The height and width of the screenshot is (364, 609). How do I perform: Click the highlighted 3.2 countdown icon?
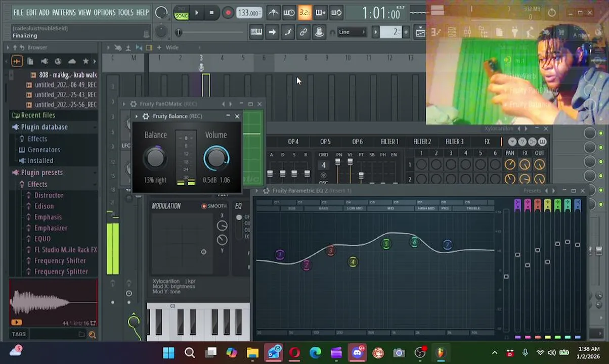(x=304, y=13)
